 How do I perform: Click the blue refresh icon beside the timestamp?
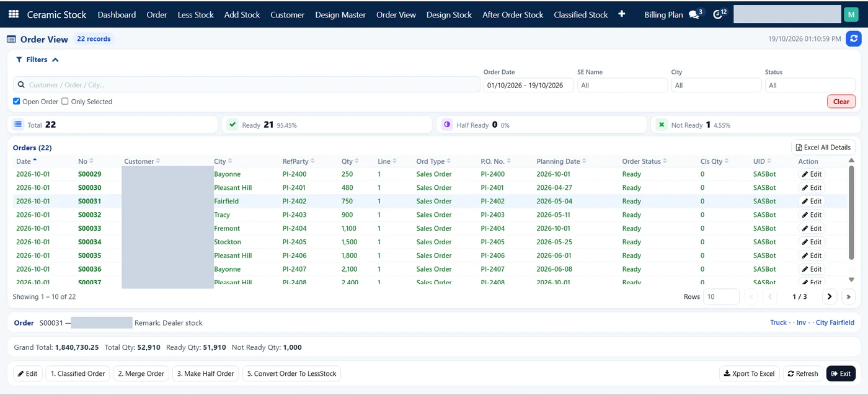point(854,38)
